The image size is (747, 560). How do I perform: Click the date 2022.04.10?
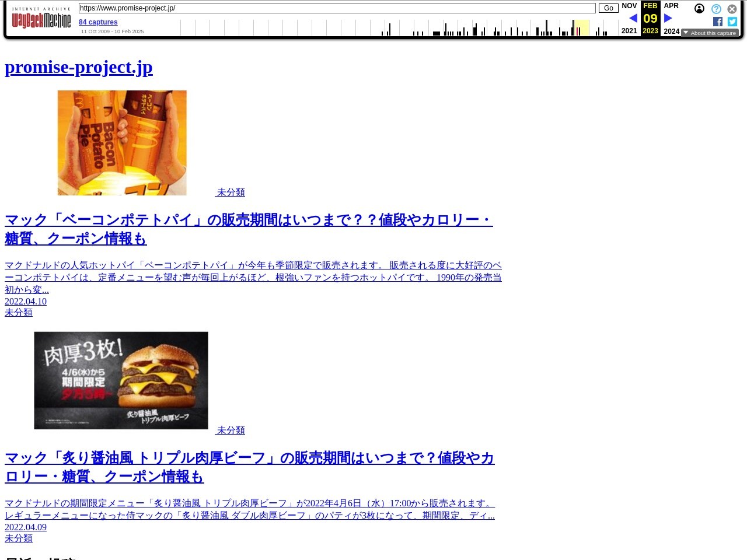click(26, 302)
